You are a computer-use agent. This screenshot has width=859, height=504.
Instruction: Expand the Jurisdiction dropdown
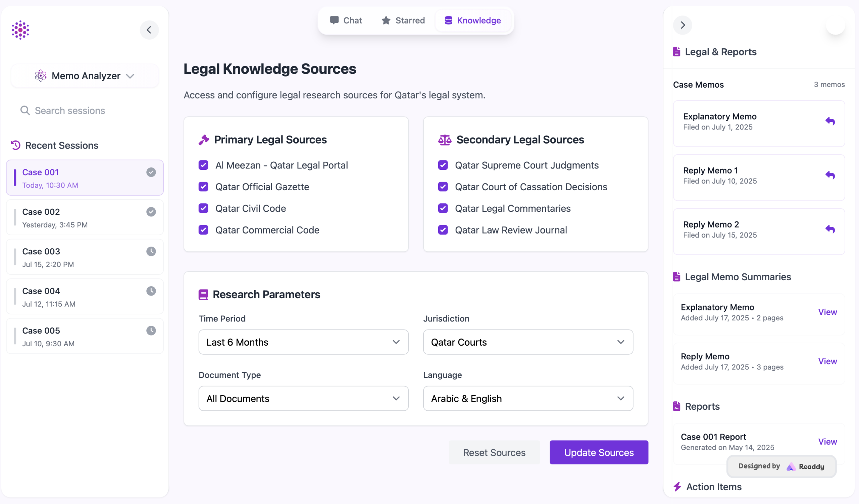point(528,342)
